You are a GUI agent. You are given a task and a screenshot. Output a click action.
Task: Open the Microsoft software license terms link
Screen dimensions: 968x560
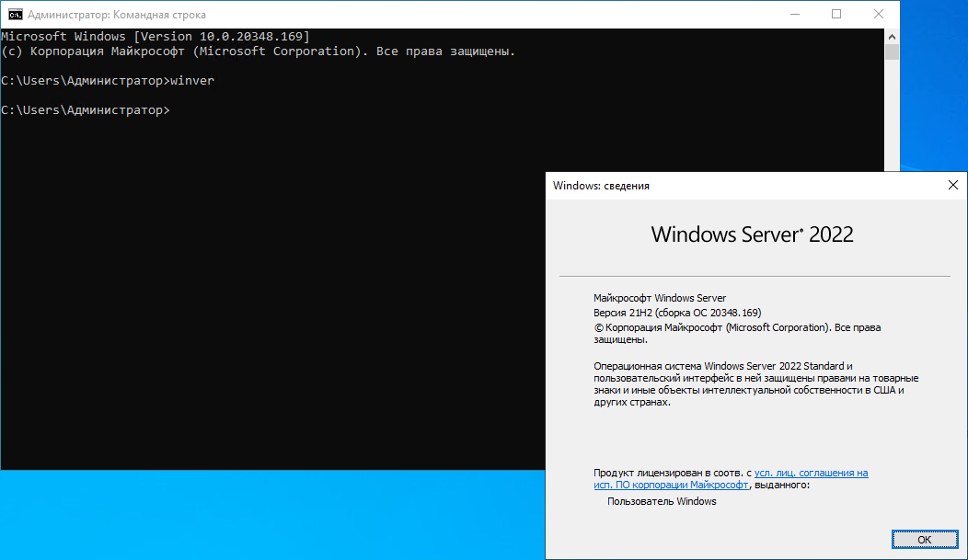pyautogui.click(x=731, y=478)
